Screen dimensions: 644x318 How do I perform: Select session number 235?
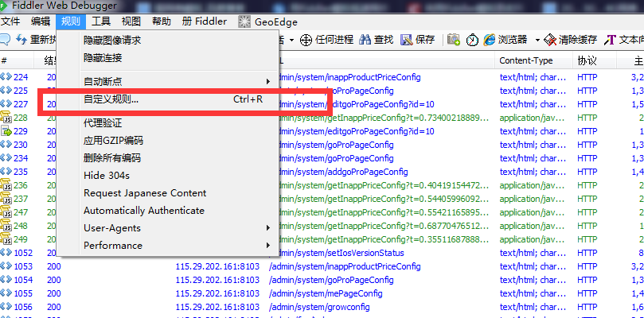coord(21,172)
